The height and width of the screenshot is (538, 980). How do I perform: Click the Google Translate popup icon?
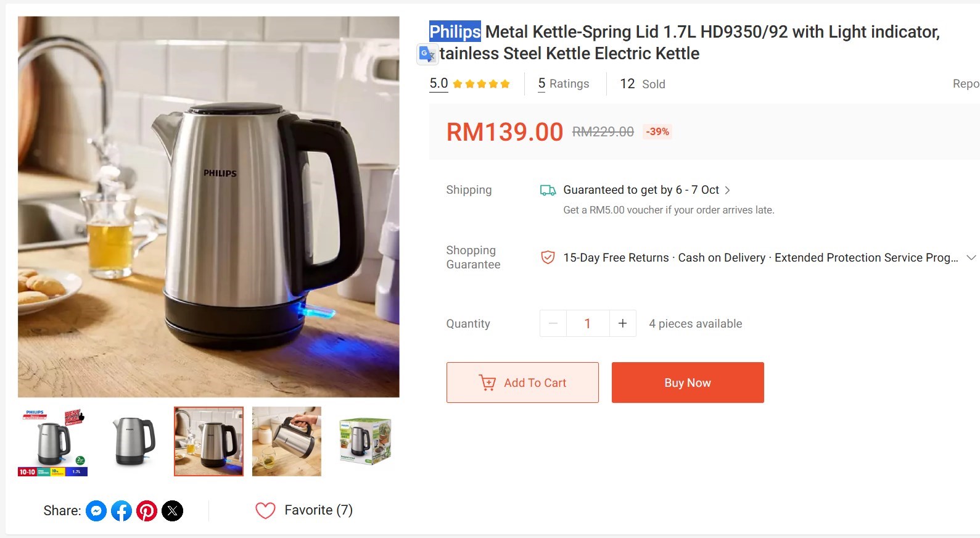(427, 54)
